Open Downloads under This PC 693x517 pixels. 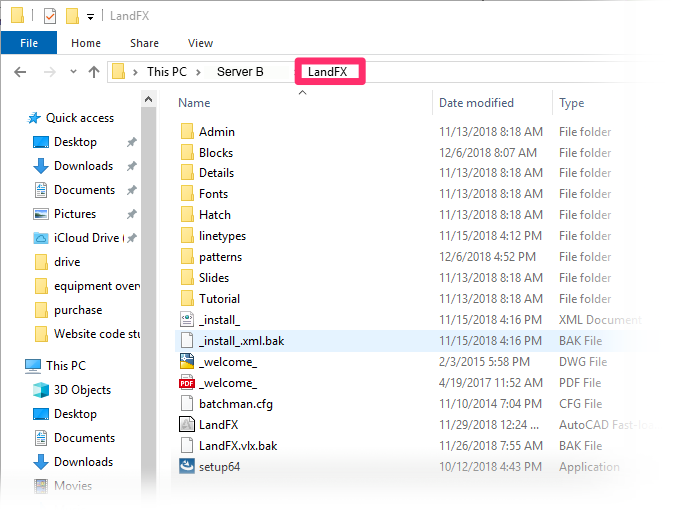click(84, 461)
